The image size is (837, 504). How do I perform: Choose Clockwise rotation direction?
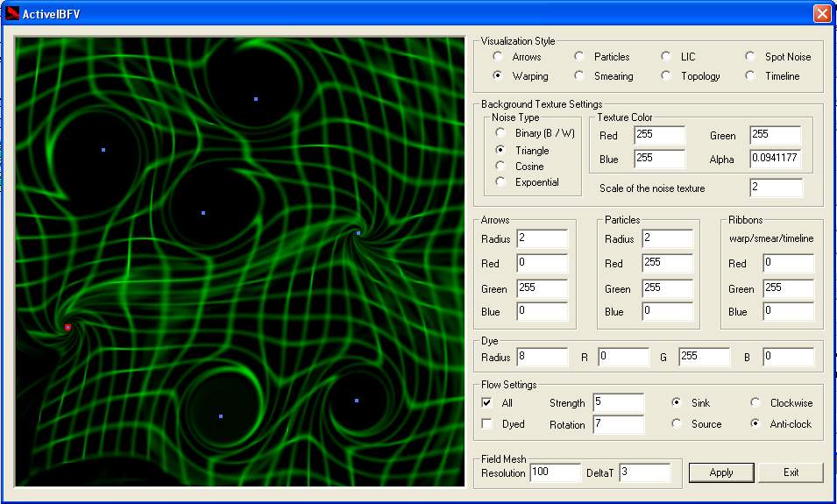[x=755, y=403]
